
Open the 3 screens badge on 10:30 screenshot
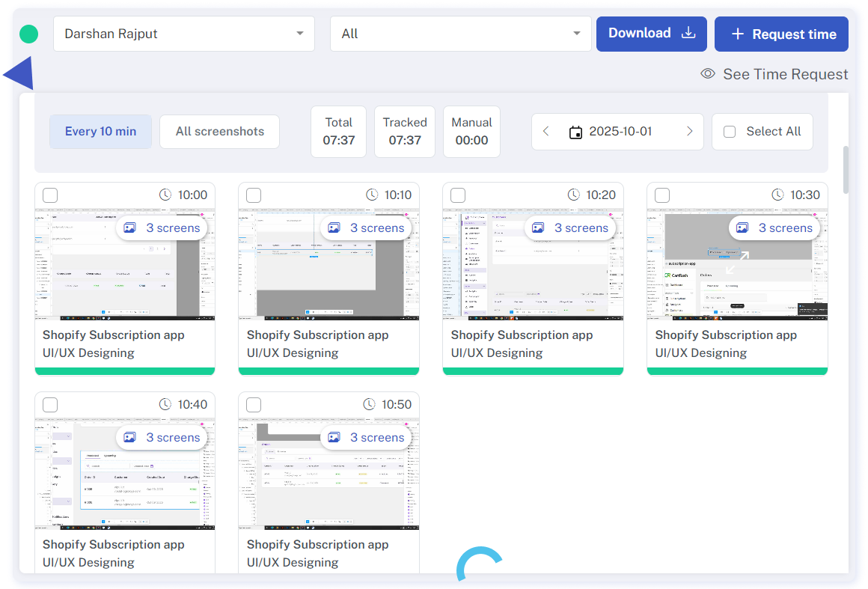[775, 228]
